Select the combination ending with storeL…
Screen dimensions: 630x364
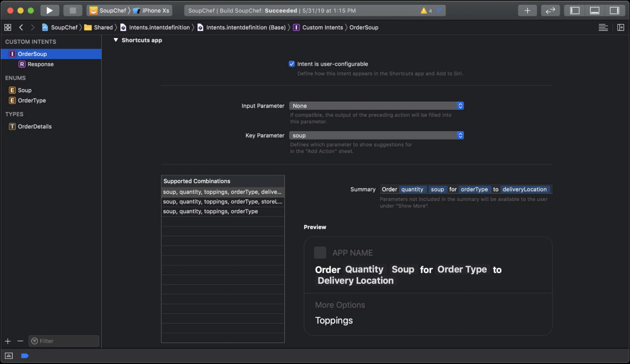click(x=223, y=202)
